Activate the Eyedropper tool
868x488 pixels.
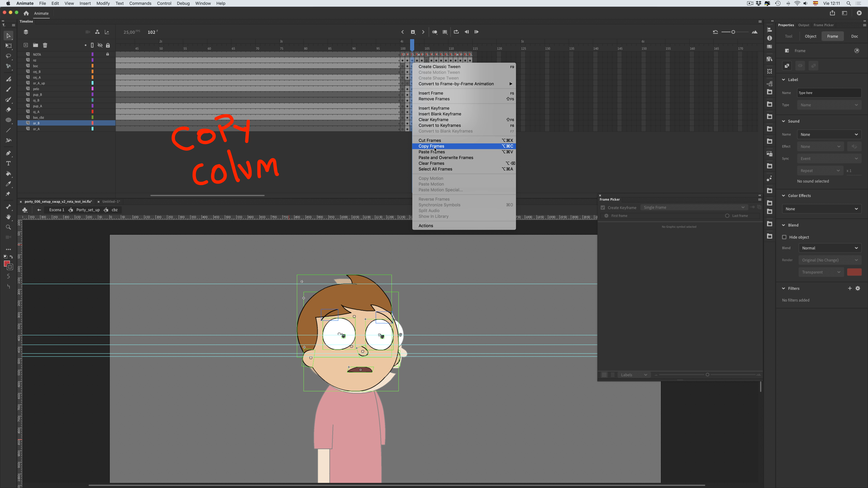pos(8,184)
